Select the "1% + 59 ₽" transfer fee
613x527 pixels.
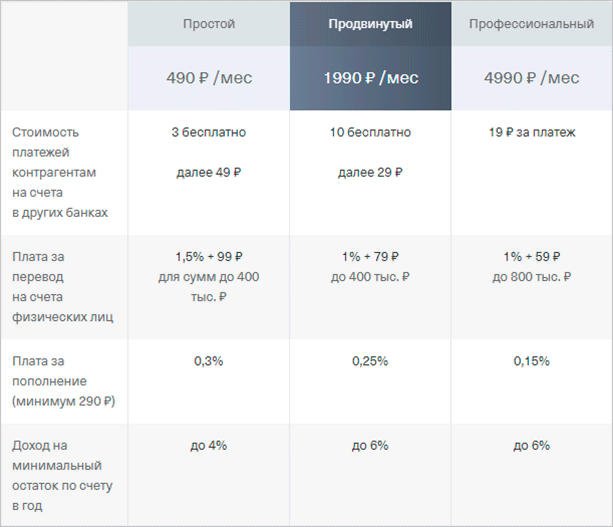(x=531, y=257)
